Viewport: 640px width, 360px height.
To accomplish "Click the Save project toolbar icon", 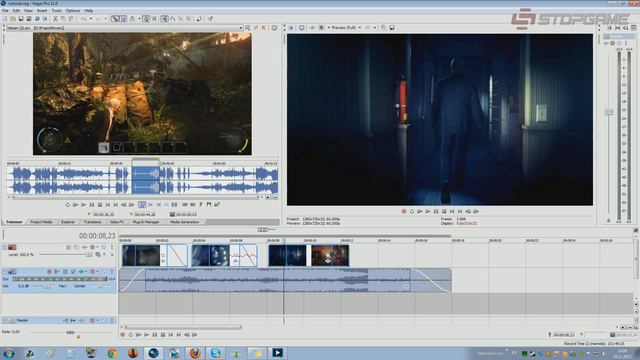I will 21,19.
